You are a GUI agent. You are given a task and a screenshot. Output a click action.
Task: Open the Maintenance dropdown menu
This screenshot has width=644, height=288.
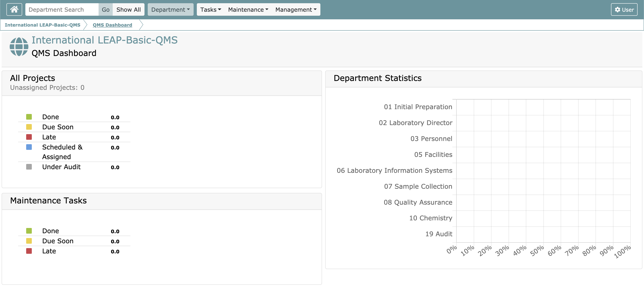click(x=248, y=9)
